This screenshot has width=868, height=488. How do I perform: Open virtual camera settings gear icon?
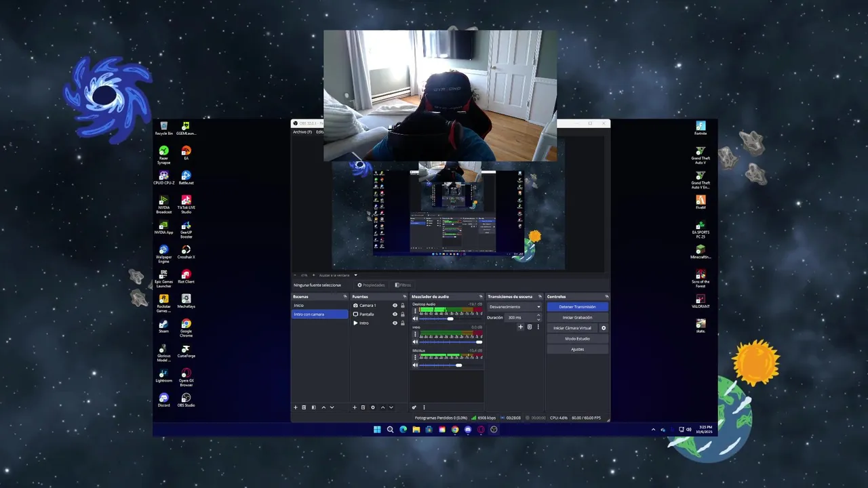pos(604,328)
